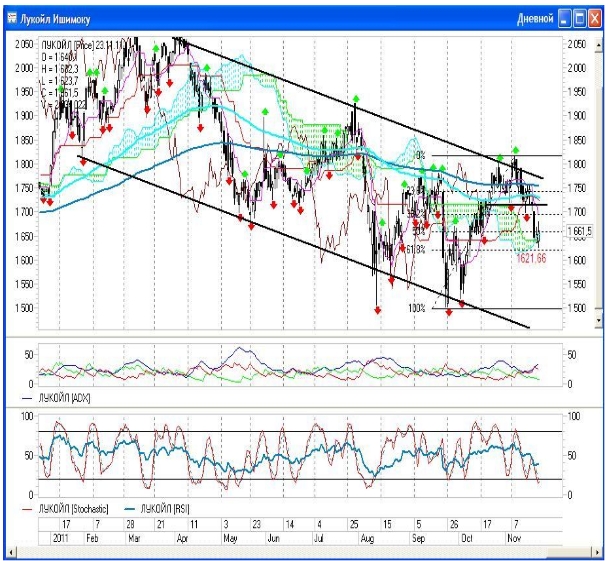Click the red 1621,66 price label

click(x=531, y=258)
